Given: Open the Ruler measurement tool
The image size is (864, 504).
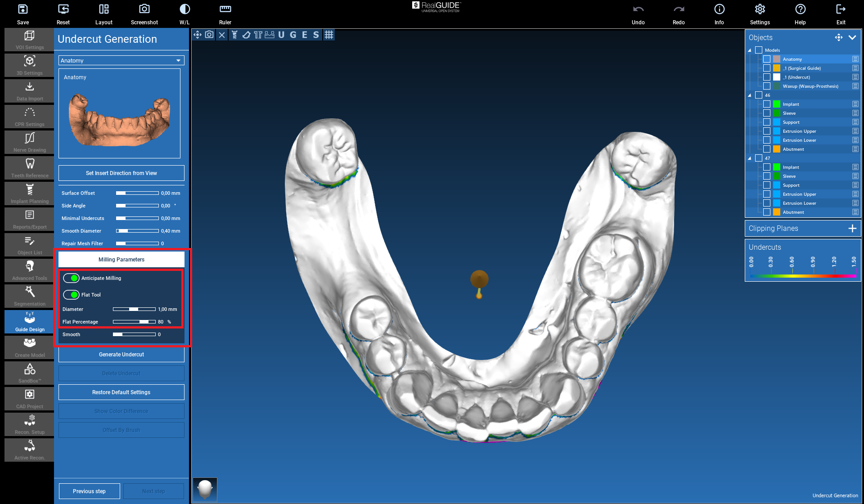Looking at the screenshot, I should click(225, 13).
